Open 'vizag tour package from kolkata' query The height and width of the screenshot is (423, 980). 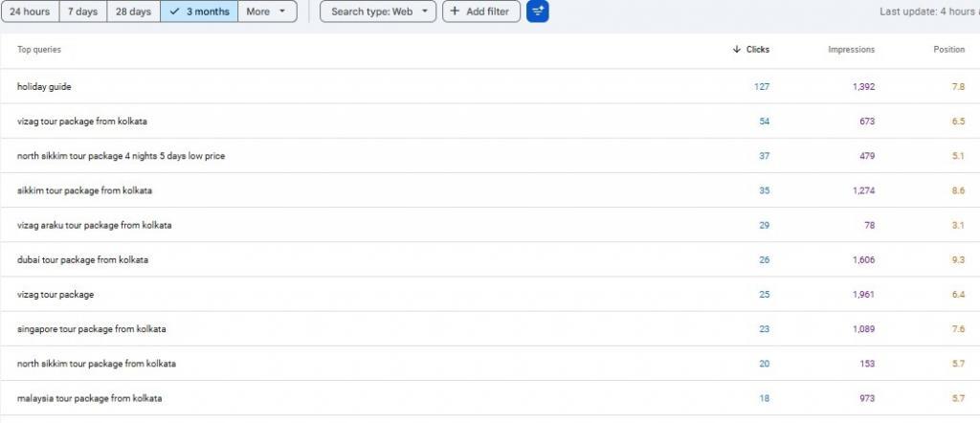click(x=490, y=122)
